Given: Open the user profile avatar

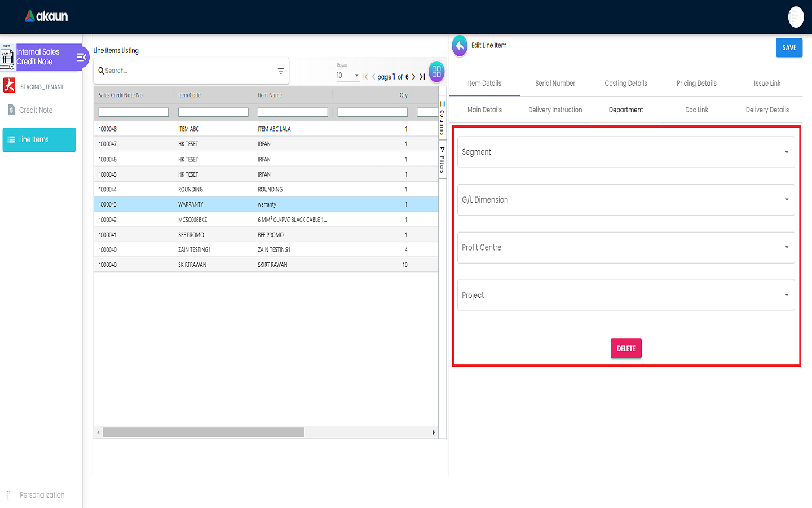Looking at the screenshot, I should 796,17.
